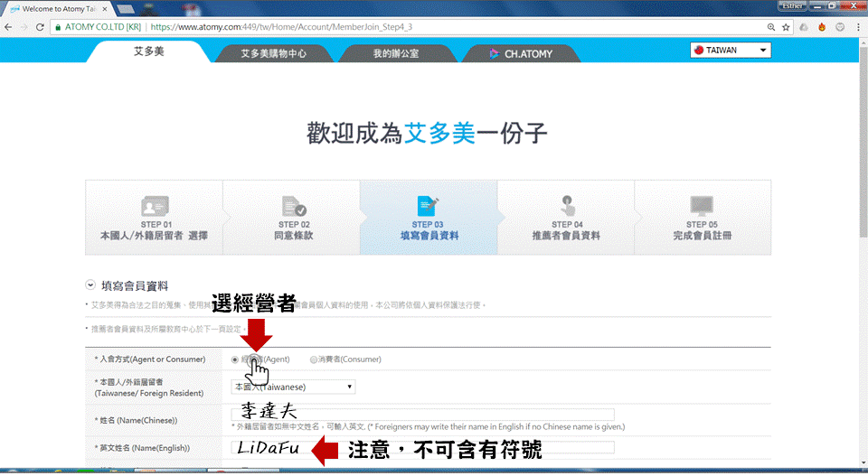This screenshot has height=476, width=868.
Task: Click the 入會方式(Agent or Consumer) label
Action: (x=150, y=359)
